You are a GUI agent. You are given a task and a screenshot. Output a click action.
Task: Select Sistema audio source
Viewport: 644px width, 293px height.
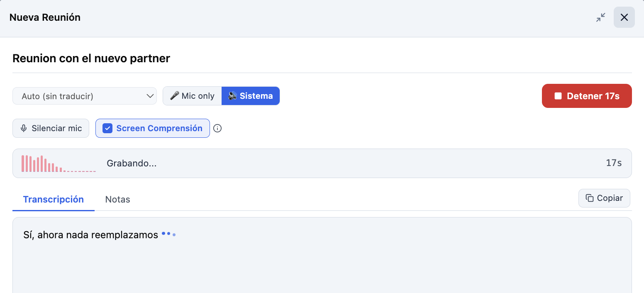[x=251, y=96]
